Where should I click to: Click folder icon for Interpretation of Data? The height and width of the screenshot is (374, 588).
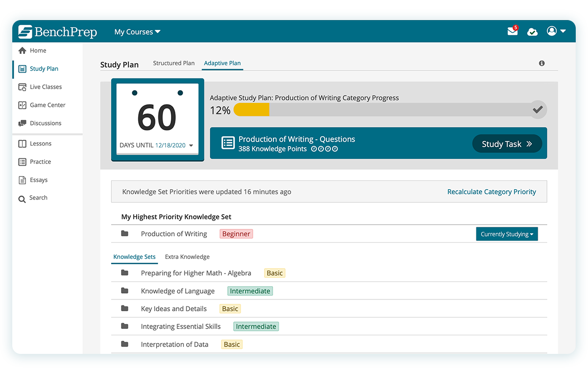(x=125, y=344)
